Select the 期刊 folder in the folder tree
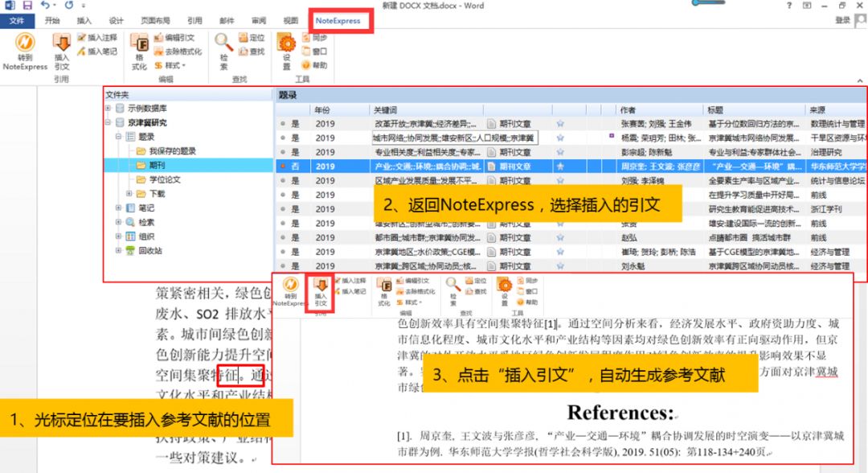The image size is (868, 473). point(154,163)
